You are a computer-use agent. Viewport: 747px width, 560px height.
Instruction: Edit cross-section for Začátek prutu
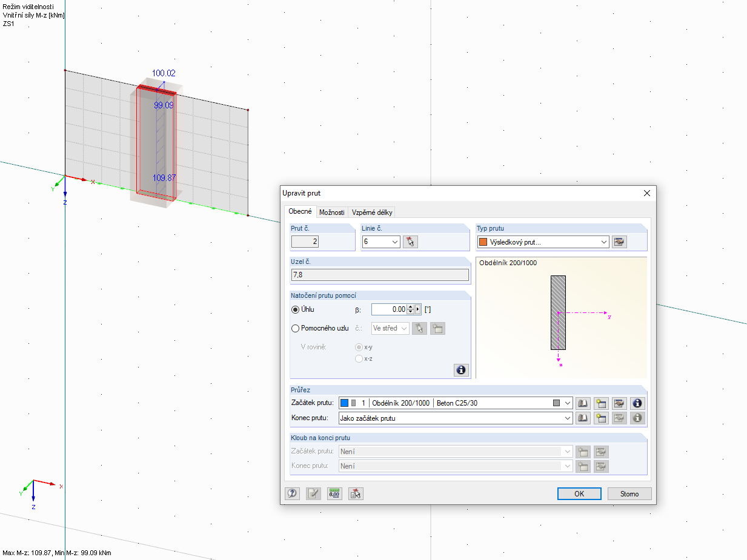coord(619,403)
